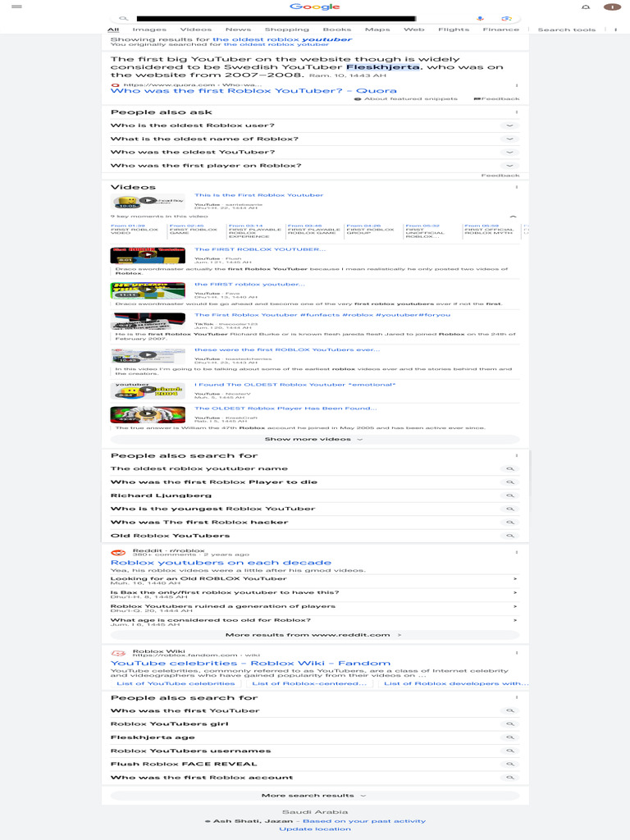Viewport: 630px width, 840px height.
Task: Open the hamburger menu icon
Action: point(16,7)
